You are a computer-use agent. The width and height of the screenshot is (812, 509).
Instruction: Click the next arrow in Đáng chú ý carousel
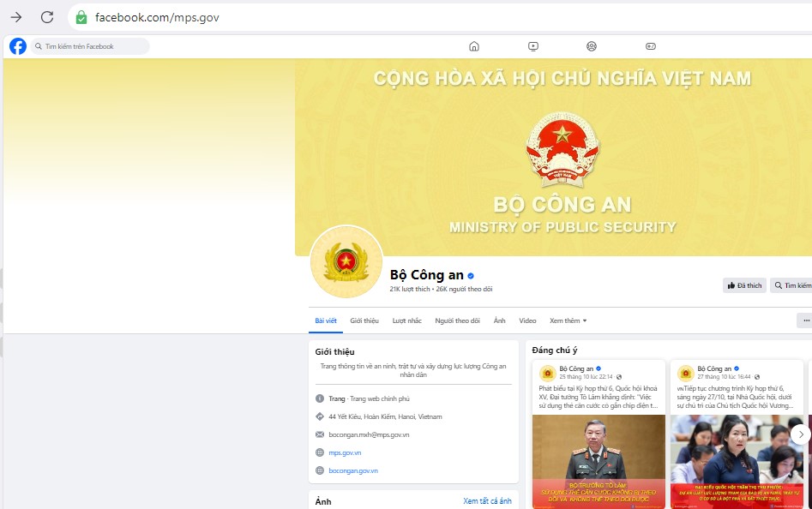(x=801, y=434)
